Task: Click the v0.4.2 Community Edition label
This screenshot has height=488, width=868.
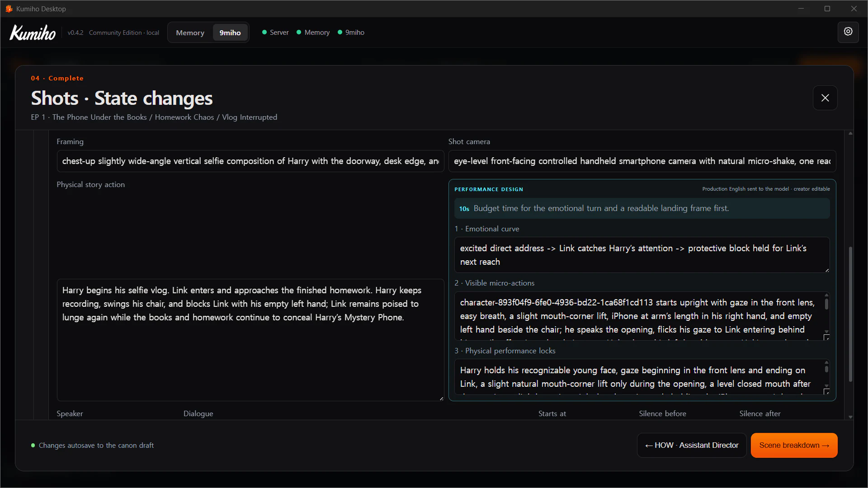Action: [x=113, y=33]
